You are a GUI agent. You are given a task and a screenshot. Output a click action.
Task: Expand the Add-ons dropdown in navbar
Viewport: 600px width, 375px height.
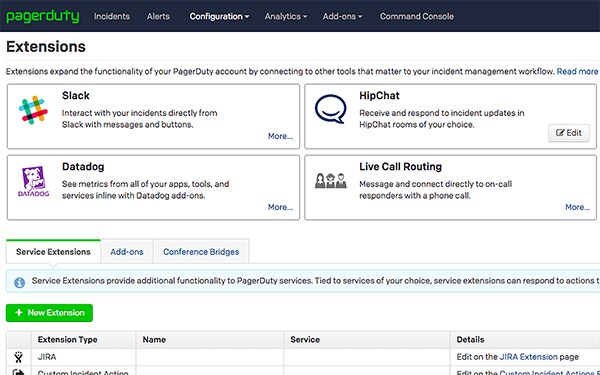(342, 16)
